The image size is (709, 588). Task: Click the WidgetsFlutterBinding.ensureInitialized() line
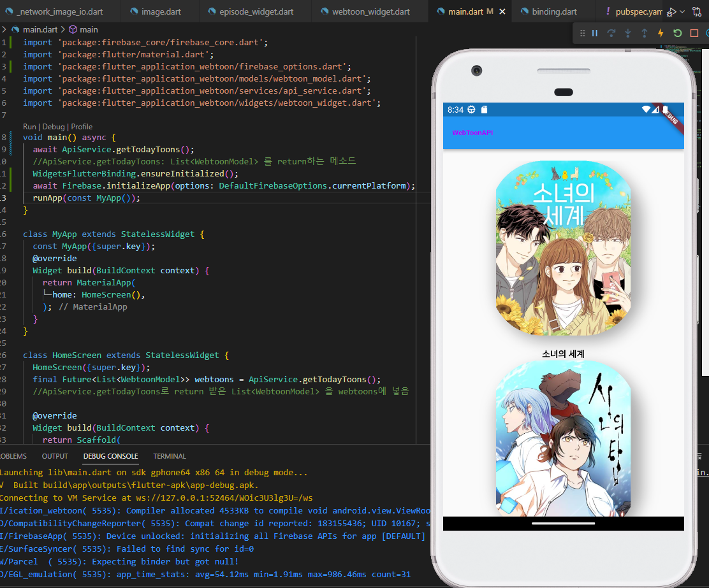pos(135,173)
